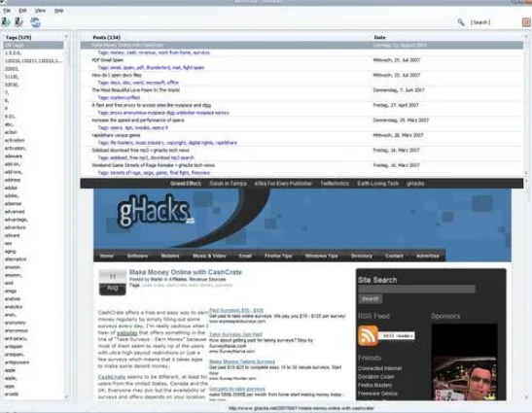Select the 'PDF Email Spam' post
Screen dimensions: 532x413
click(108, 60)
